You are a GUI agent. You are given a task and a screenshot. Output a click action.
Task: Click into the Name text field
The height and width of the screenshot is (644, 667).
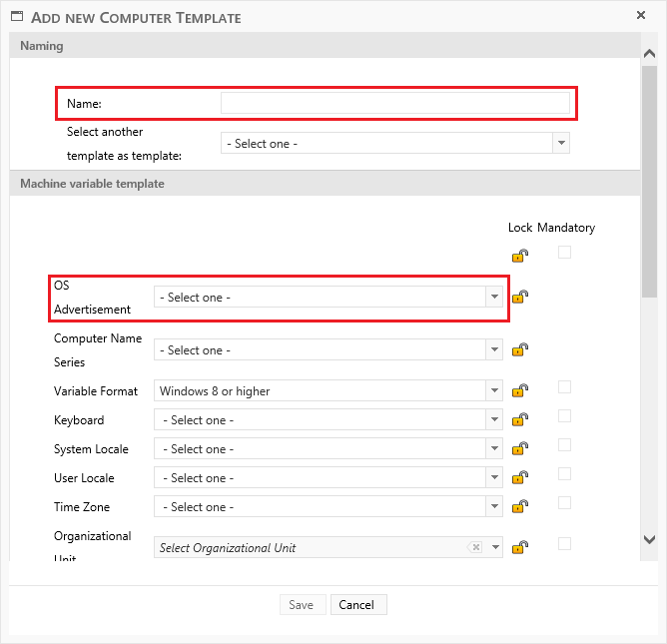(394, 103)
